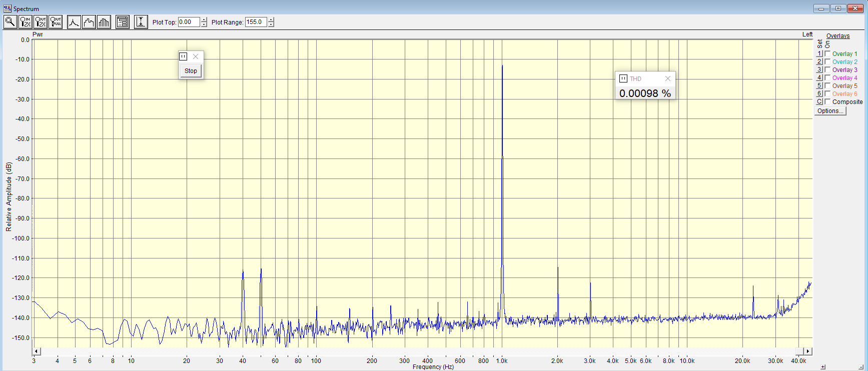Viewport: 868px width, 371px height.
Task: Click the Zoom Out 2X icon
Action: [x=41, y=22]
